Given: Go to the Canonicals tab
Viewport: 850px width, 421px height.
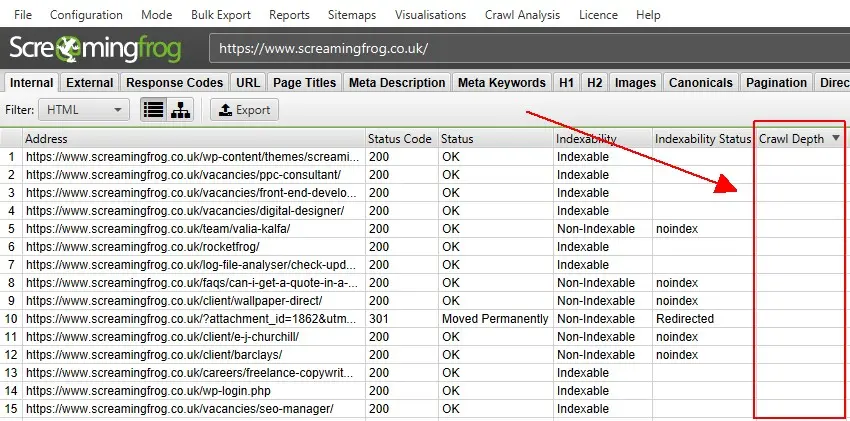Looking at the screenshot, I should [x=700, y=83].
